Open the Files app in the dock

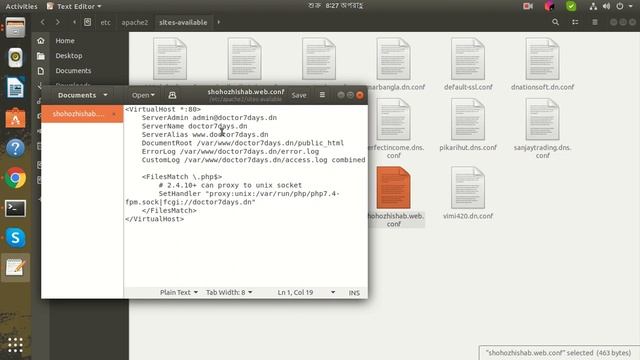tap(15, 28)
